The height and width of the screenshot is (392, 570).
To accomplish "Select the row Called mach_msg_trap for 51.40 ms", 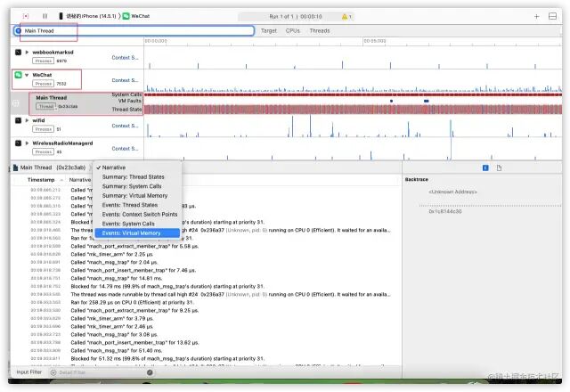I will click(206, 351).
